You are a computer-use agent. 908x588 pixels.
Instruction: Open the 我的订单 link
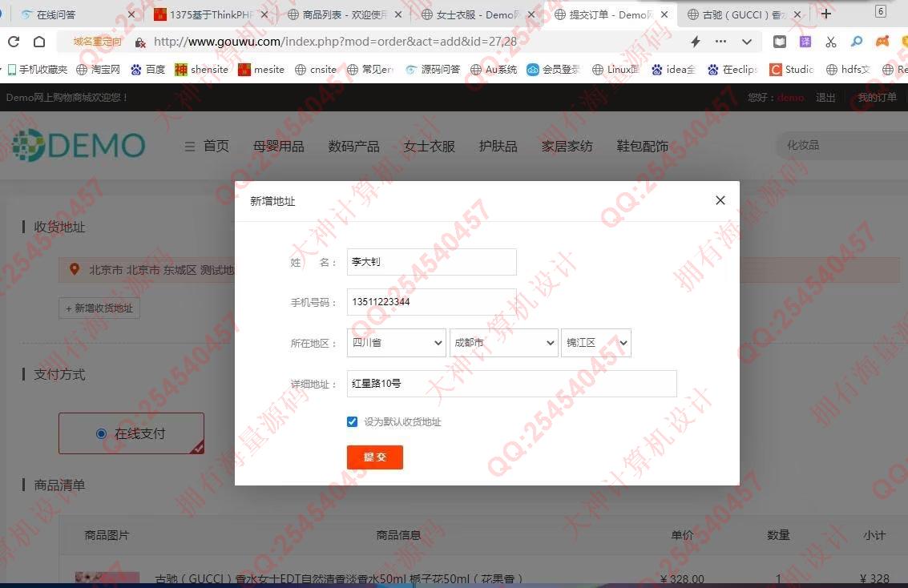click(x=878, y=97)
